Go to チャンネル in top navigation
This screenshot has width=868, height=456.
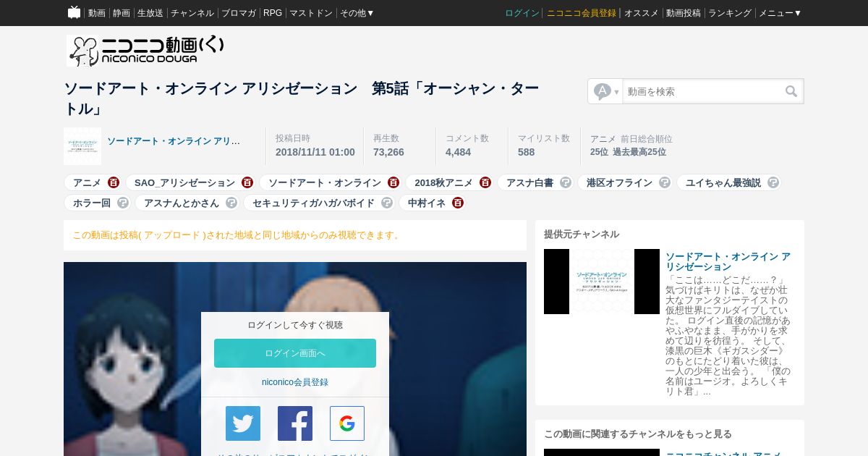click(192, 13)
